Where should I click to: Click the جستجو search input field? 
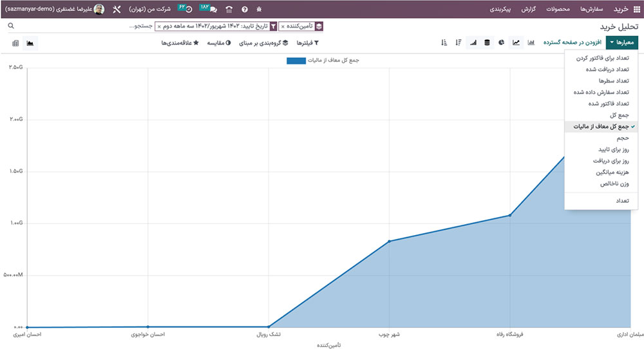point(77,26)
